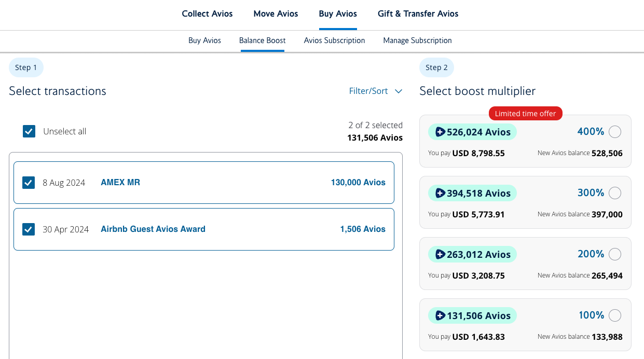Click Airbnb Guest Avios Award name
The width and height of the screenshot is (644, 359).
point(153,229)
